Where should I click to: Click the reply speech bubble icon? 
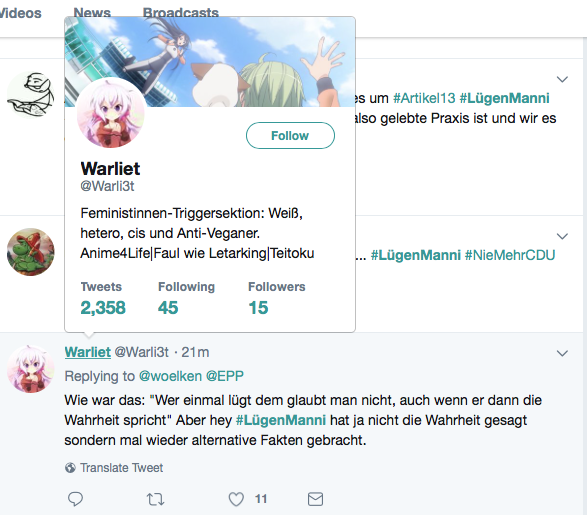click(75, 499)
